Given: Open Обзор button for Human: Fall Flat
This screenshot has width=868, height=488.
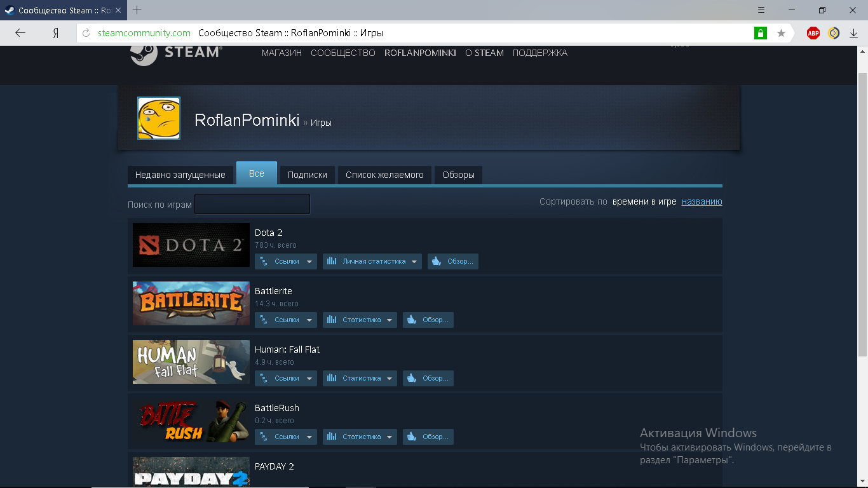Looking at the screenshot, I should point(428,378).
